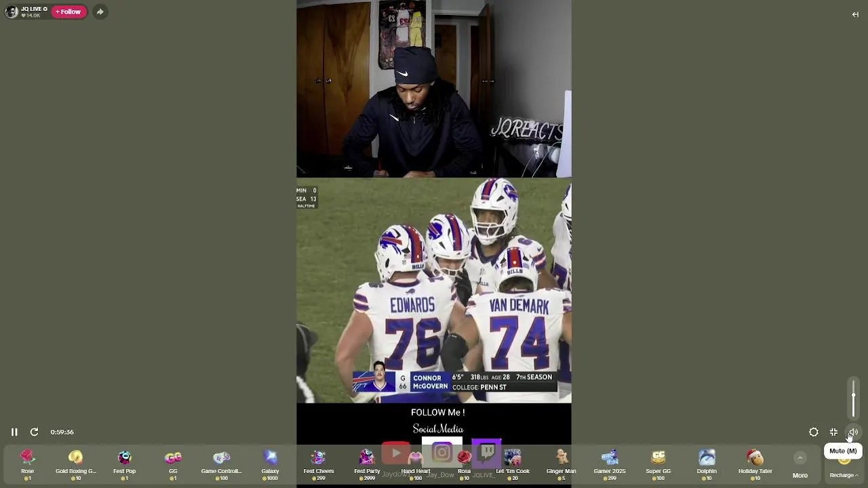Send the Rose gift

tap(27, 465)
